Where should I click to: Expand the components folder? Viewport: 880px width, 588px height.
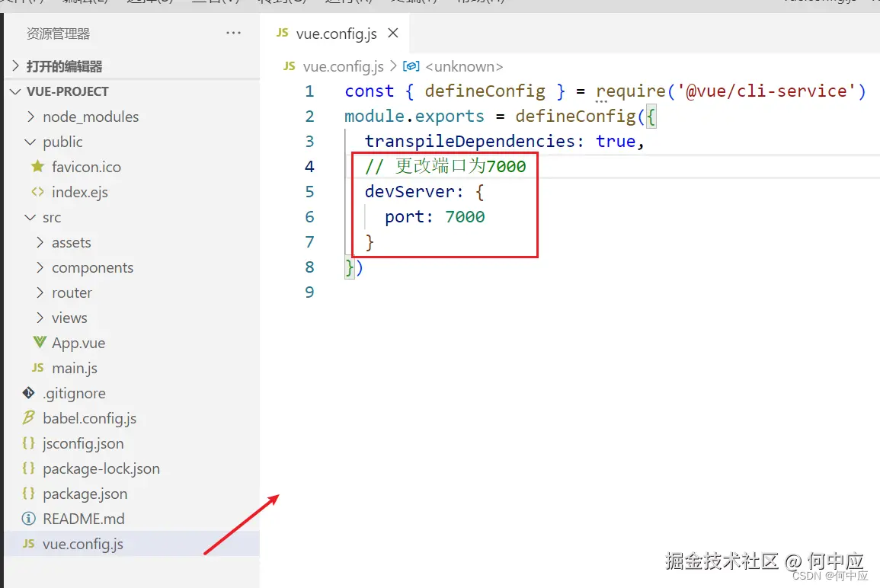click(x=40, y=267)
